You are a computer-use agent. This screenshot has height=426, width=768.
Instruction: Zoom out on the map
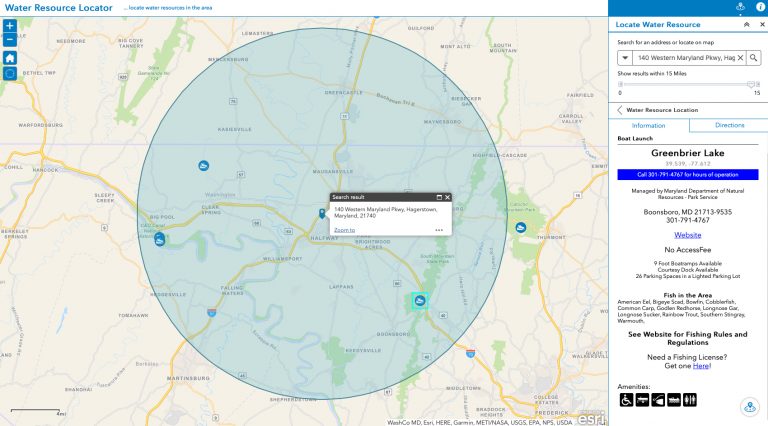(x=10, y=40)
